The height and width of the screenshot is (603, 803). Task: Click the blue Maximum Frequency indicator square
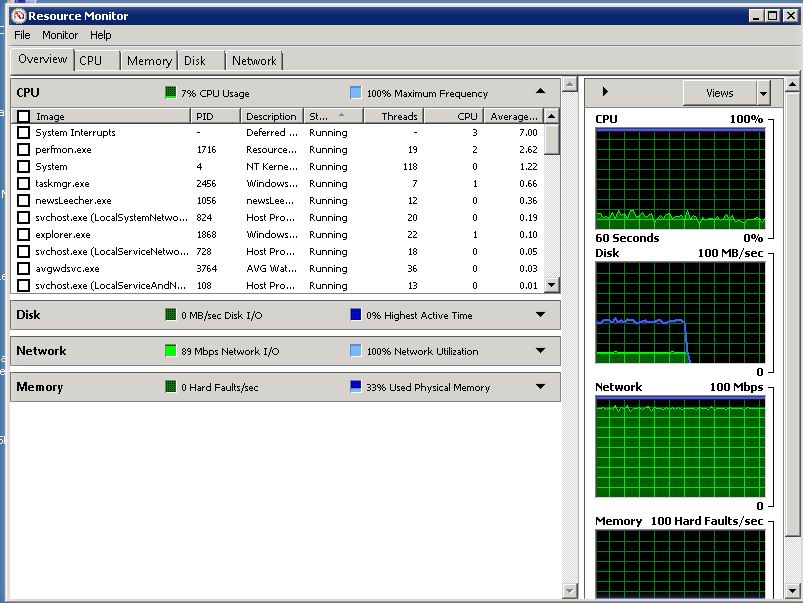coord(356,93)
